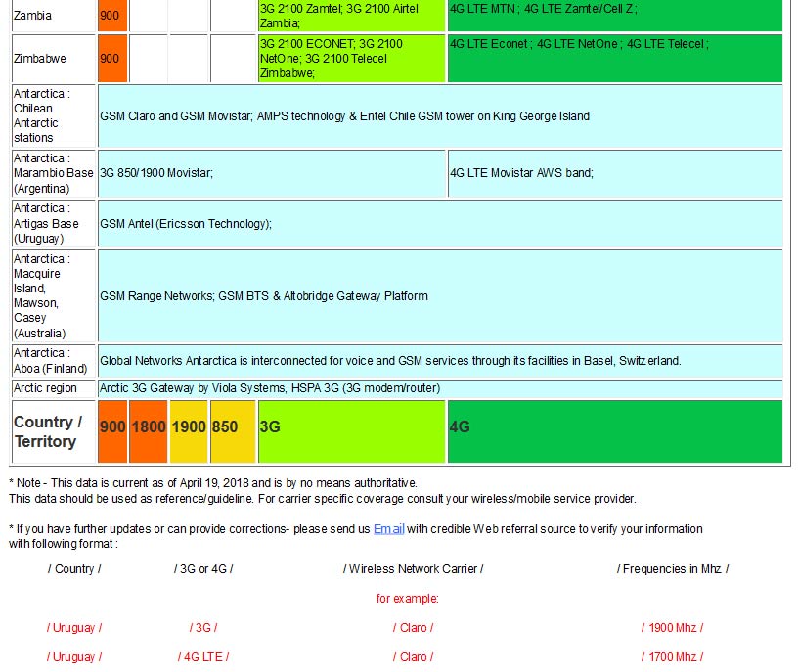798x672 pixels.
Task: Select the orange 1800 column header cell
Action: (x=149, y=427)
